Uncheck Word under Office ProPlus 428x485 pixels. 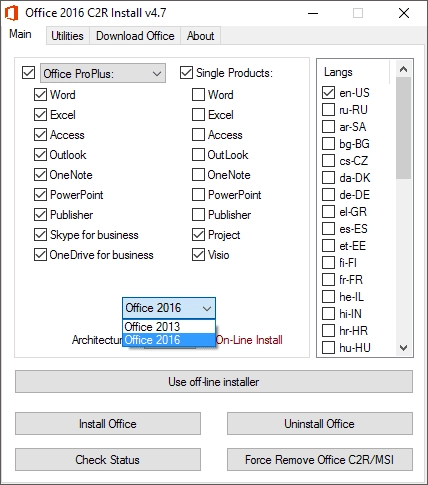point(40,95)
